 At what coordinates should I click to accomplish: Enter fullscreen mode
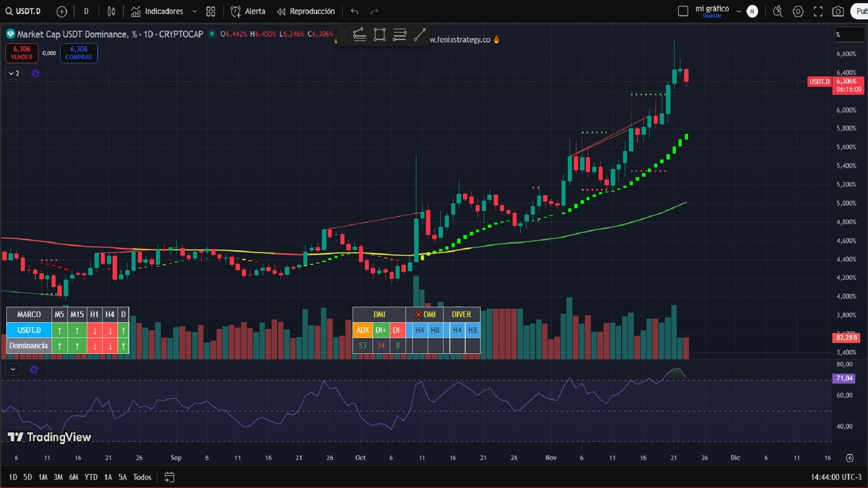pyautogui.click(x=818, y=12)
